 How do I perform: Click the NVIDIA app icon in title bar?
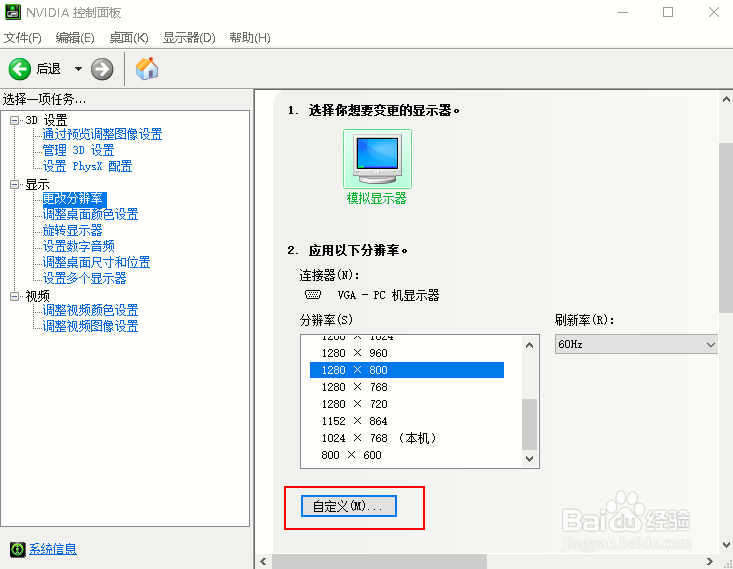coord(13,12)
